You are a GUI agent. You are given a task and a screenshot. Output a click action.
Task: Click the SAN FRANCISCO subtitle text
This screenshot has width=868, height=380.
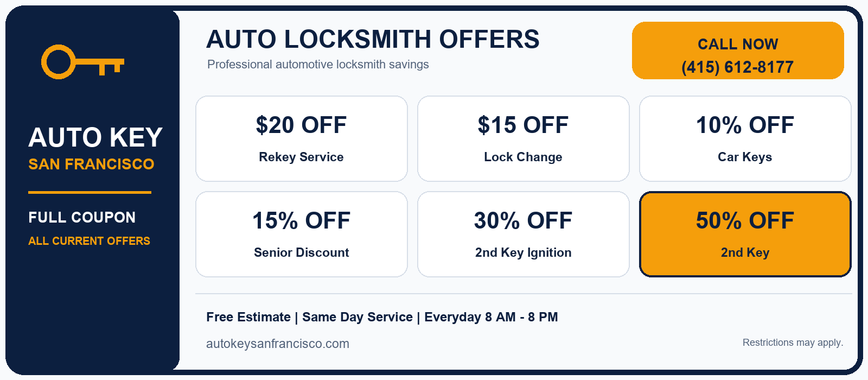(91, 164)
